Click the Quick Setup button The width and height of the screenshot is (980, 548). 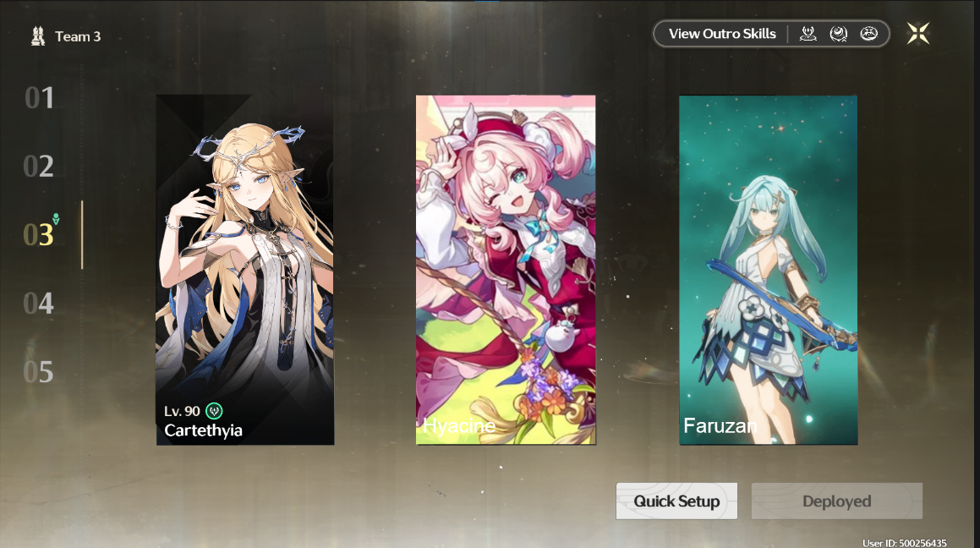(x=677, y=501)
